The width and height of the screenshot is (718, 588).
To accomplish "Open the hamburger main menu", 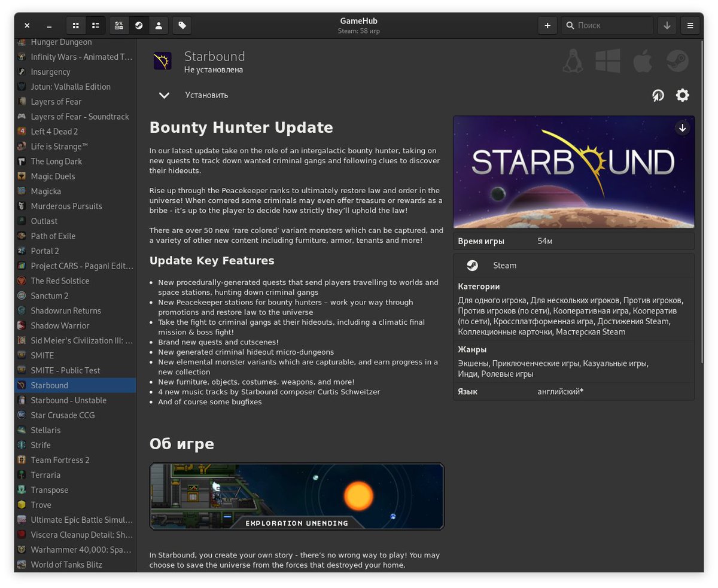I will (690, 26).
